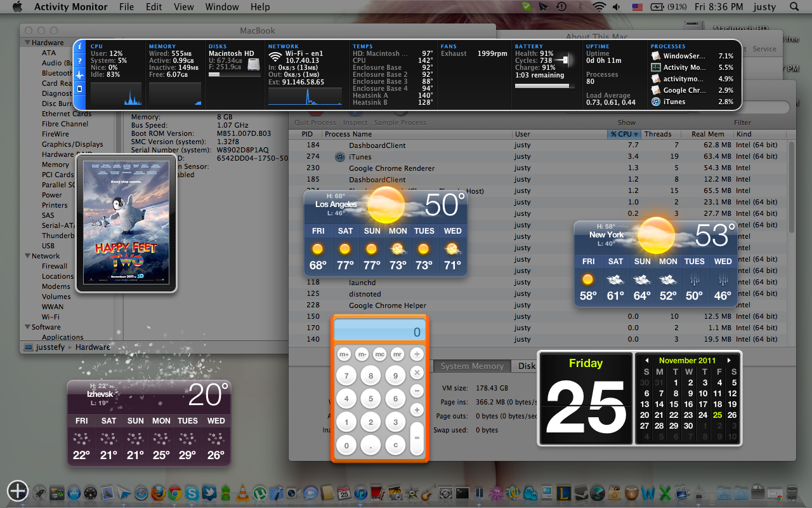812x508 pixels.
Task: Open Firefox from the Dock
Action: [159, 493]
